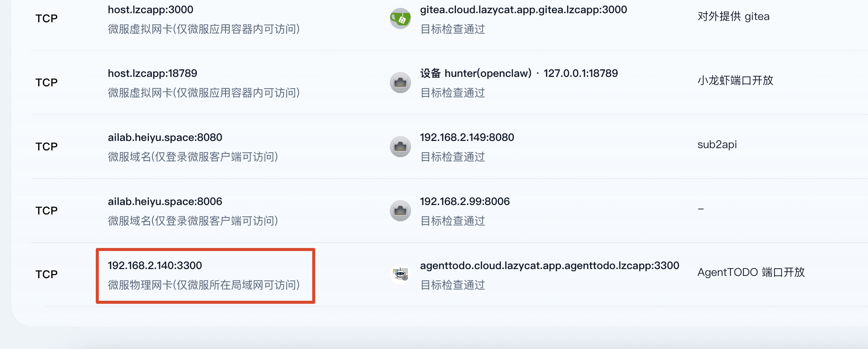Viewport: 868px width, 349px height.
Task: Click source address ailab.heiyu.space:8006
Action: 165,202
